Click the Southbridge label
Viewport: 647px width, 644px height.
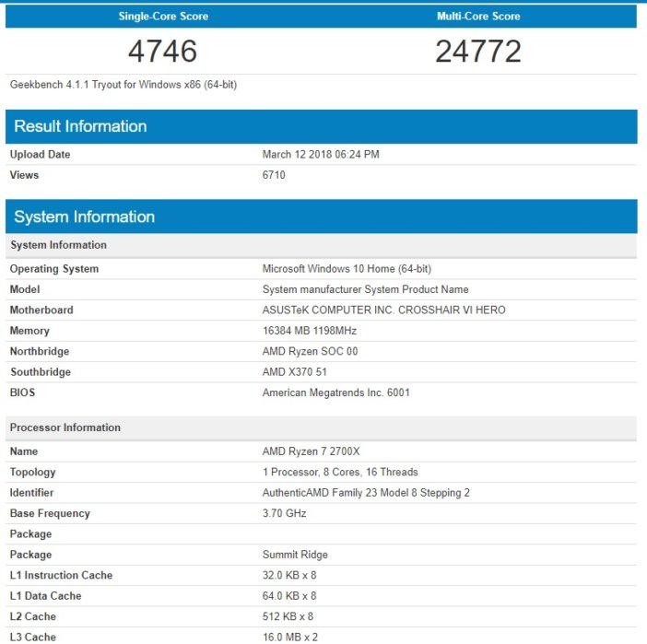coord(41,372)
